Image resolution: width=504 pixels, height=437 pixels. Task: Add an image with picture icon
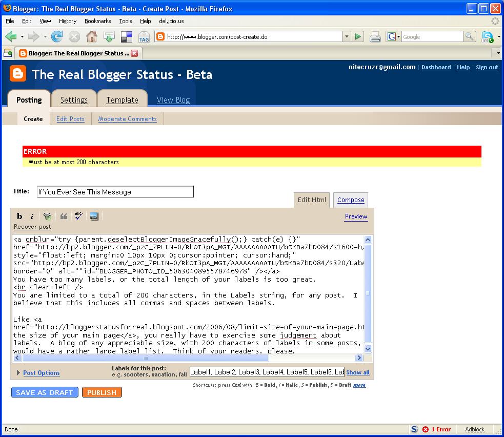(x=94, y=216)
